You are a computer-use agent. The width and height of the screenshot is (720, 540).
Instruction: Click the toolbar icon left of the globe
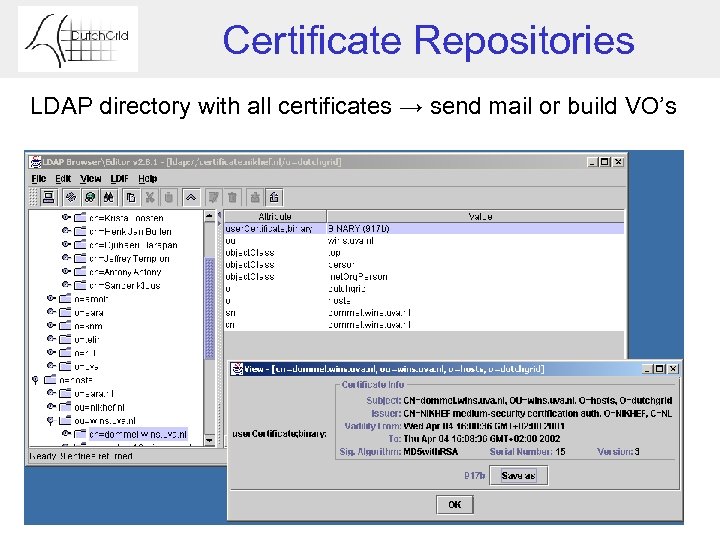pyautogui.click(x=71, y=197)
